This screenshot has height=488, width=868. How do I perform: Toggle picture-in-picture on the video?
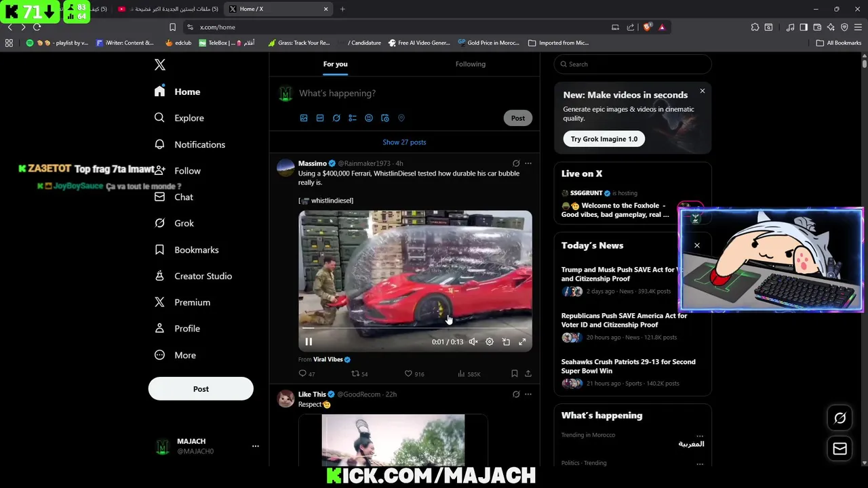[506, 342]
